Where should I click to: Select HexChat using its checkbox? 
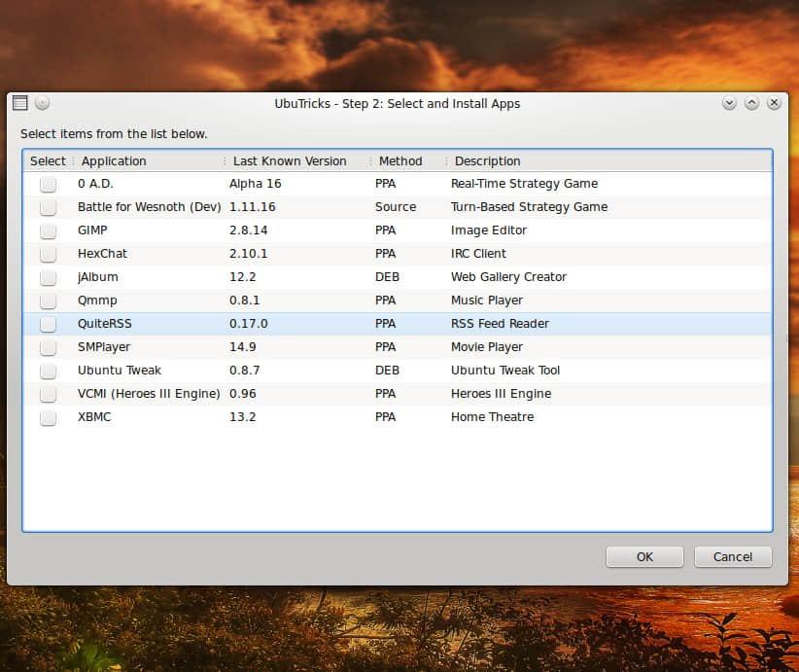pyautogui.click(x=48, y=254)
